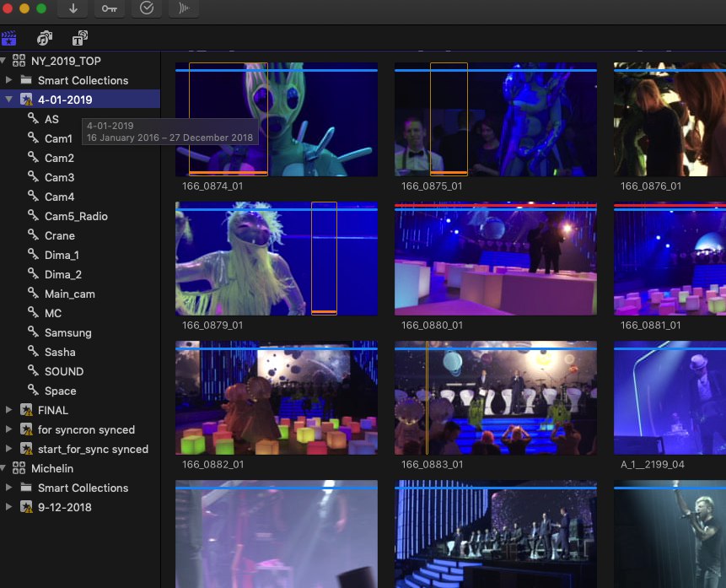
Task: Click folder icon of Michelin Smart Collections
Action: pyautogui.click(x=26, y=488)
